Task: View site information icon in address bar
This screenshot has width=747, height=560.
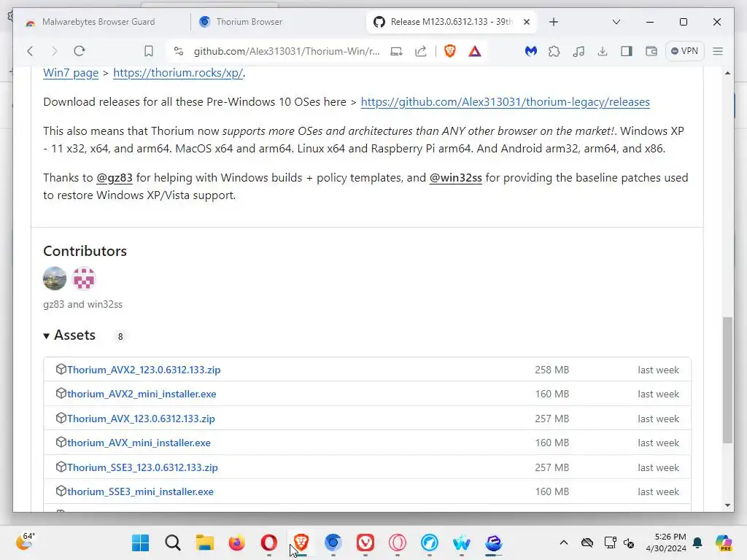Action: point(179,51)
